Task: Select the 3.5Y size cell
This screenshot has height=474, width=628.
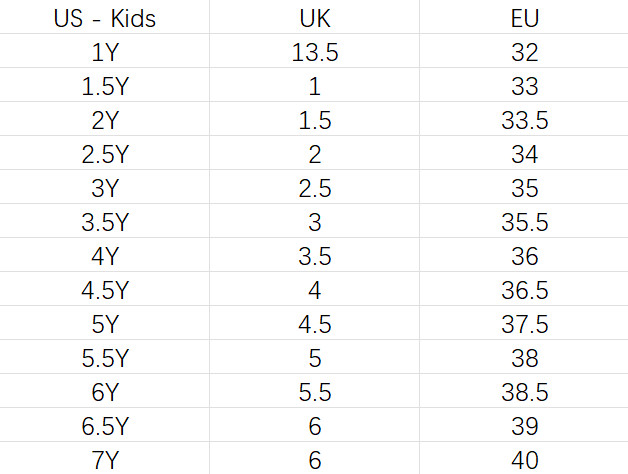Action: 105,222
